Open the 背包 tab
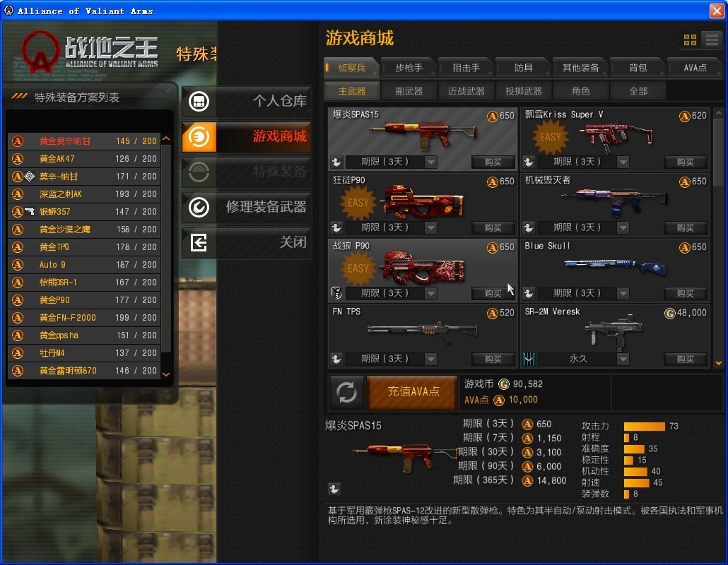728x565 pixels. [638, 68]
